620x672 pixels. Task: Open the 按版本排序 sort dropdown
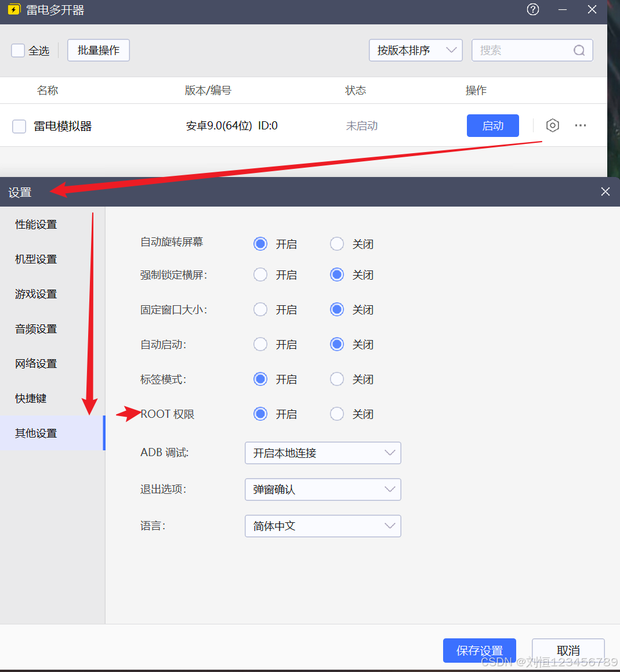416,50
